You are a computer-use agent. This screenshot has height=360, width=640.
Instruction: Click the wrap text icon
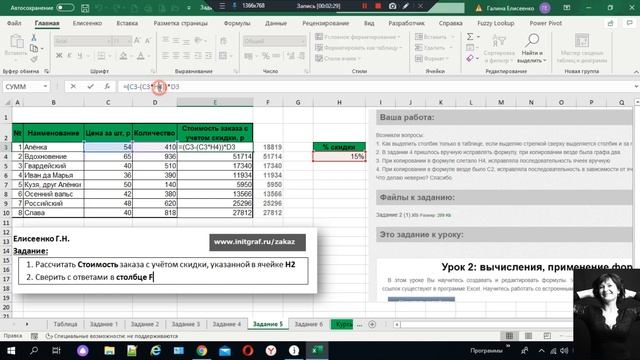click(223, 40)
